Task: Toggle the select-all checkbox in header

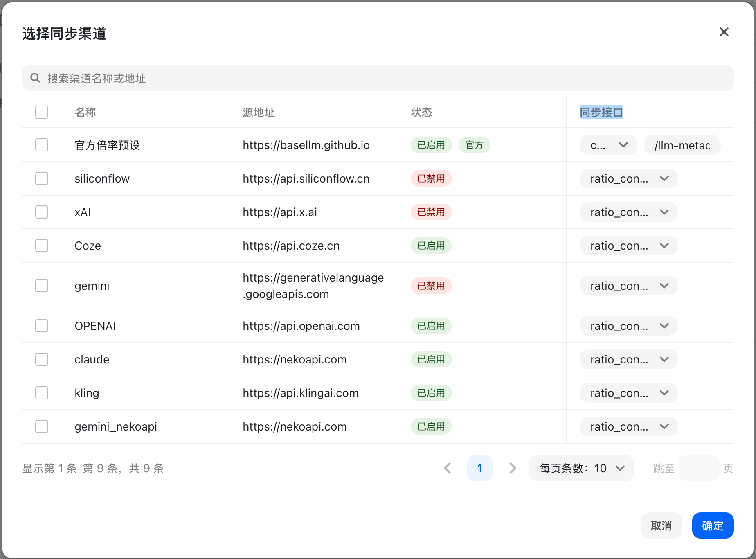Action: pyautogui.click(x=42, y=112)
